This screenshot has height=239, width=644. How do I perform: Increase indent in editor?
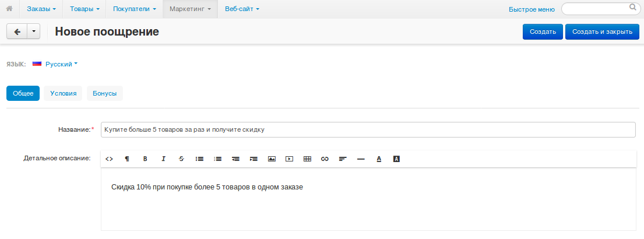pyautogui.click(x=254, y=159)
